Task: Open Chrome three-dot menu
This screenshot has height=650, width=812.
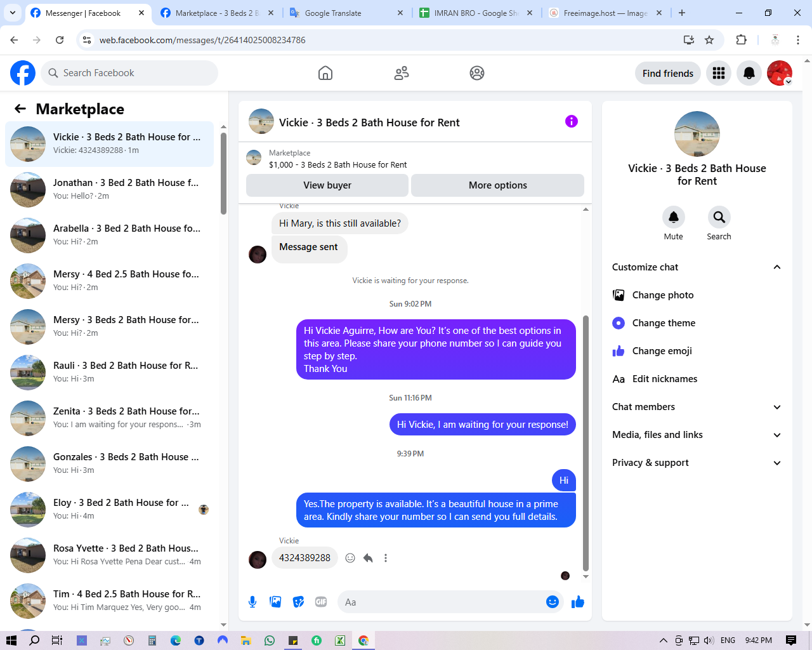Action: click(798, 40)
